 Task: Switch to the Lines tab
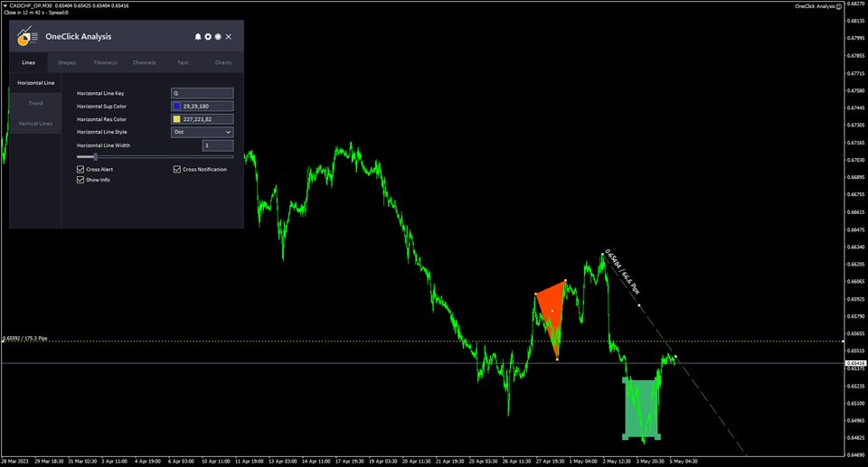pyautogui.click(x=28, y=62)
